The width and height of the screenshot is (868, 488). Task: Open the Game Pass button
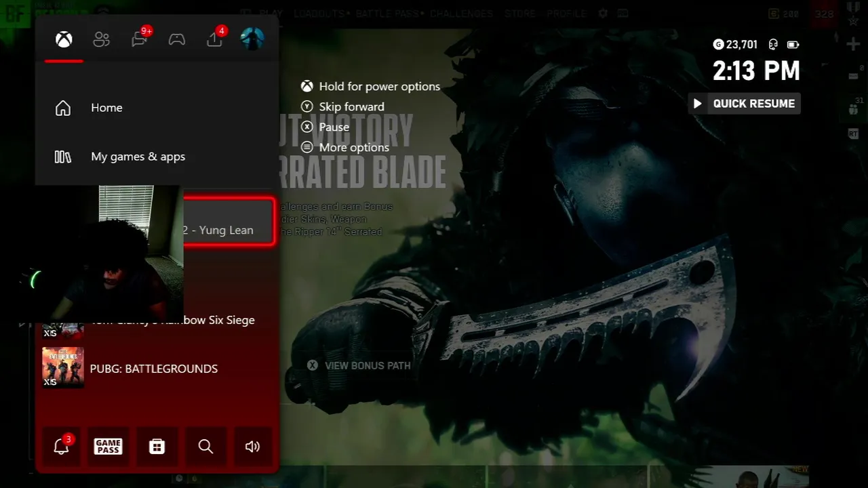click(108, 446)
